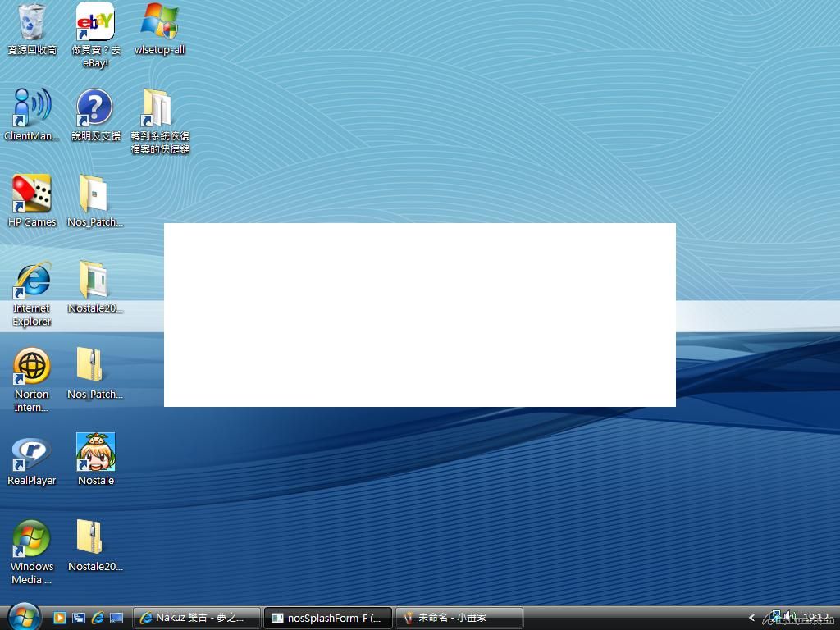Select the Nos_Patch... zip file beside Norton

tap(95, 373)
